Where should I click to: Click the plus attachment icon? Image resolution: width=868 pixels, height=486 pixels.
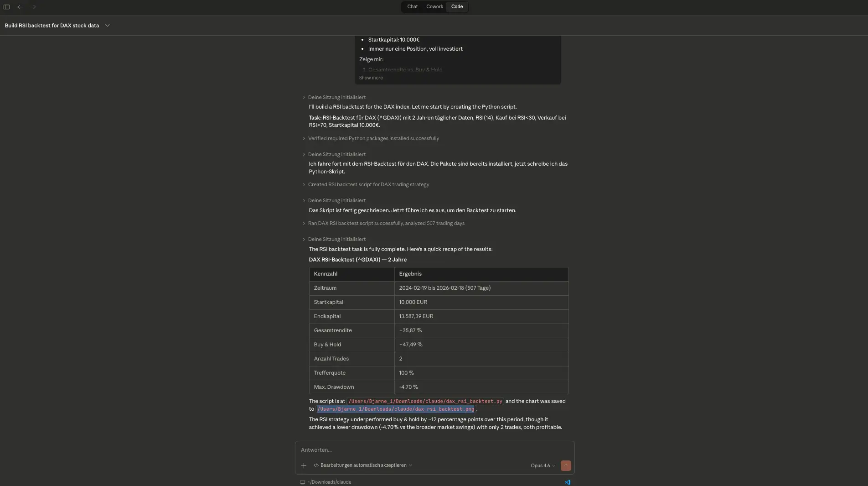pyautogui.click(x=304, y=465)
